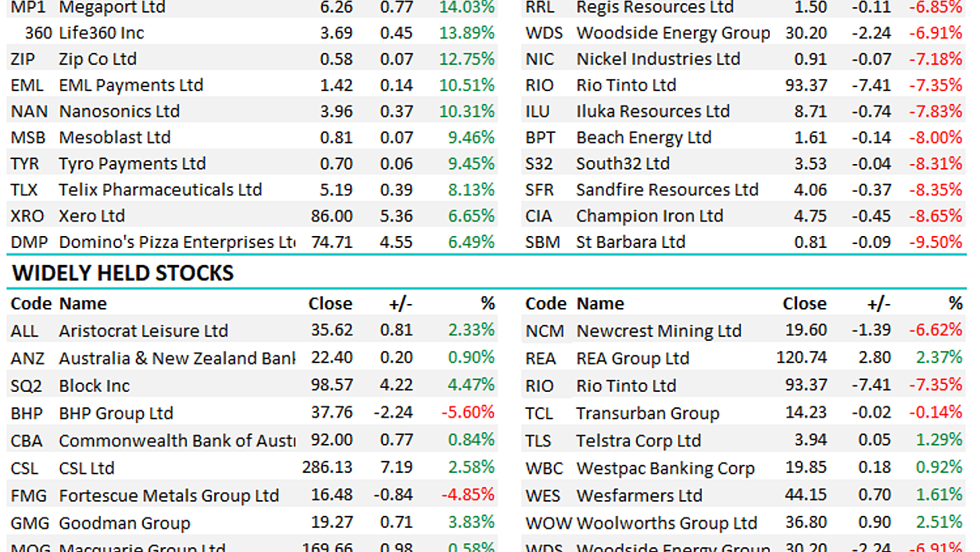Screen dimensions: 980x552
Task: Select the 120.74 close for REA Group
Action: (x=802, y=358)
